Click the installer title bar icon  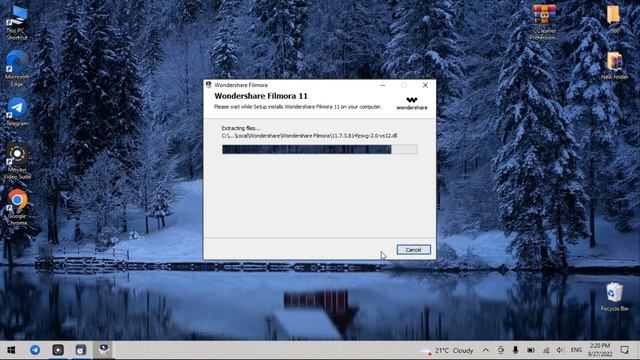(209, 85)
